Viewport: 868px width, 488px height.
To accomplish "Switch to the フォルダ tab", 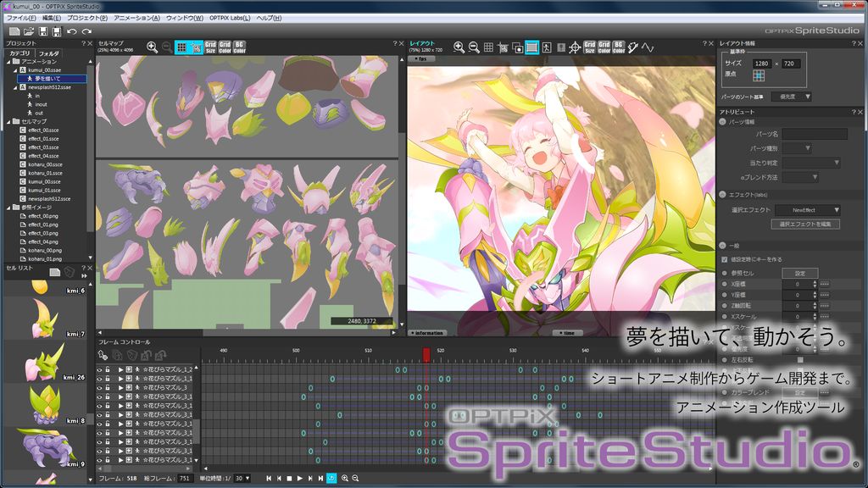I will (x=48, y=53).
